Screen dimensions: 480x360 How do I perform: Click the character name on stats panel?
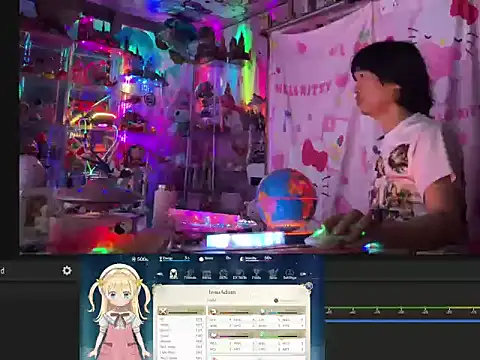pos(222,292)
